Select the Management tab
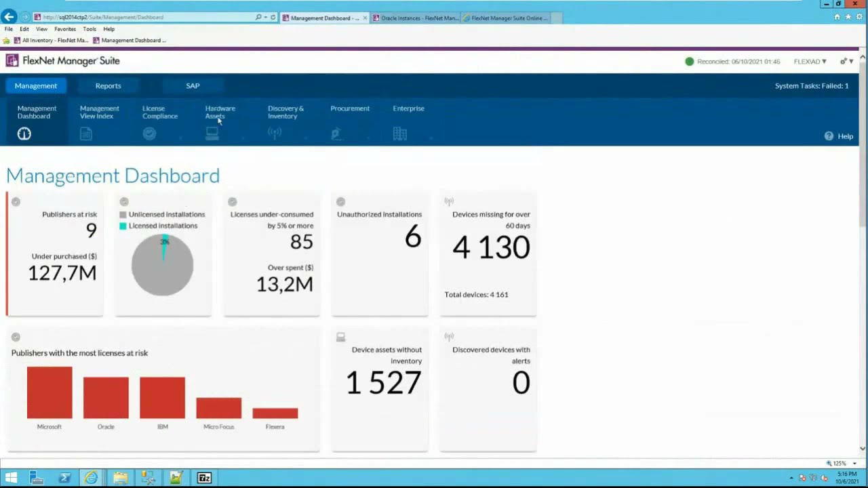 (x=36, y=86)
